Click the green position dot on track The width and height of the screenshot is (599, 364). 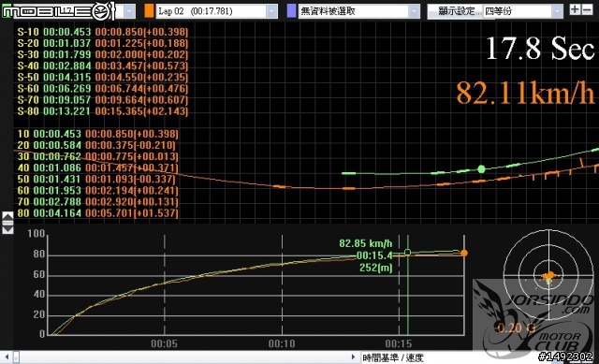pos(481,168)
